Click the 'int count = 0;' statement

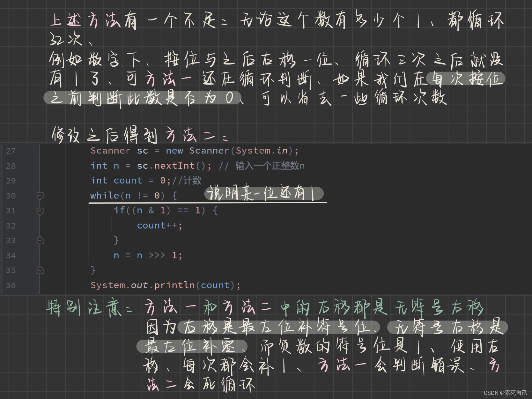[131, 181]
